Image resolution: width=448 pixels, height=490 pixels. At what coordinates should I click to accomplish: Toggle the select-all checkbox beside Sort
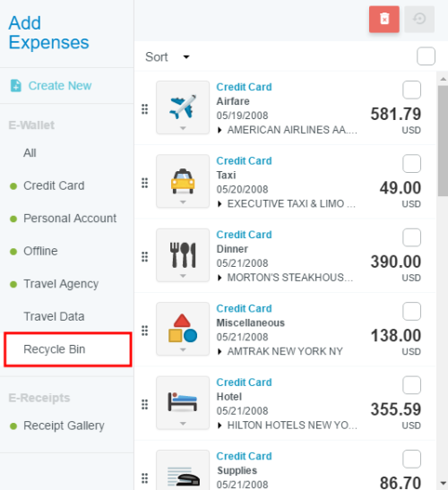click(x=426, y=56)
